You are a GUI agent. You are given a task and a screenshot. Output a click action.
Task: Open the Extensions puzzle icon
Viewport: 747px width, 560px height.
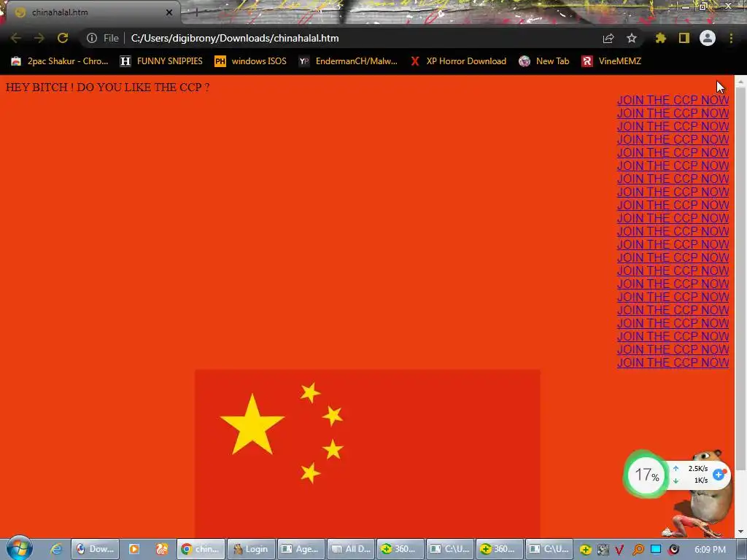[660, 38]
